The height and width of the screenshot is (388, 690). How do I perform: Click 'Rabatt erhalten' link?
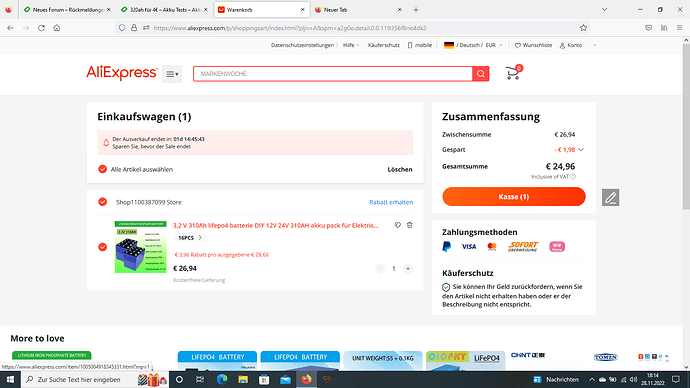point(391,202)
